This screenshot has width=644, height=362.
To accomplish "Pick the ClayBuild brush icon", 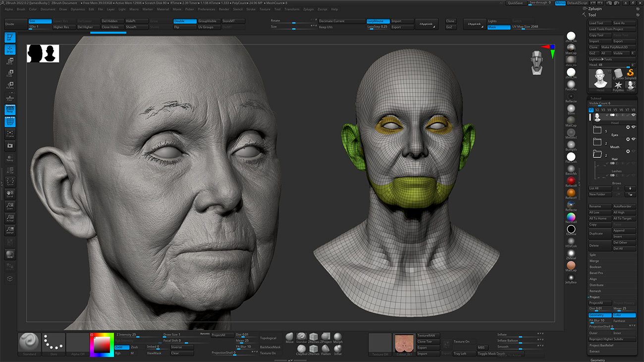I will point(302,350).
